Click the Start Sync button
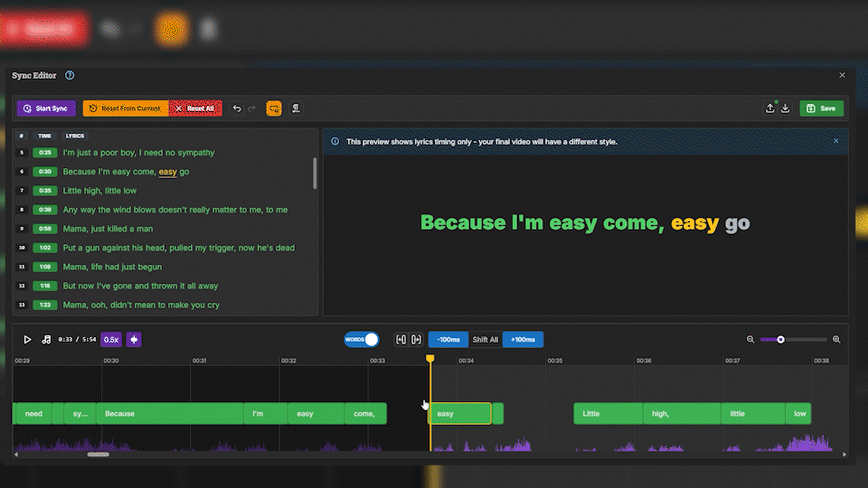 pos(46,108)
